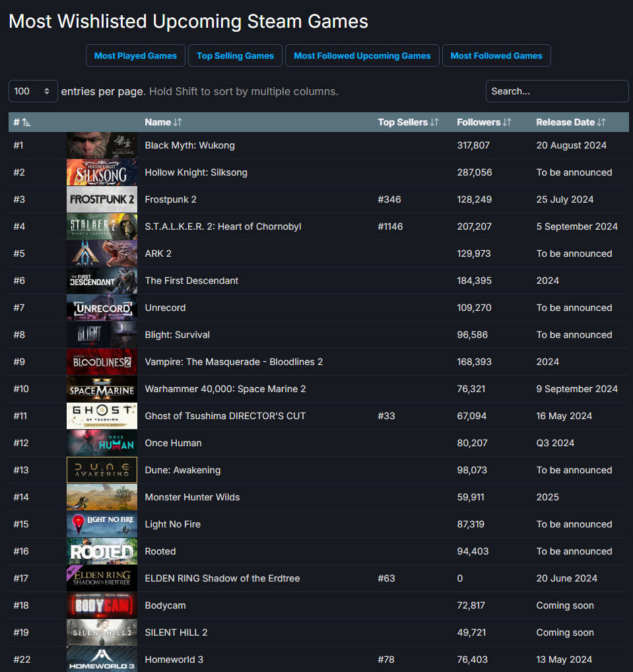Open the Light No Fire link

point(173,523)
